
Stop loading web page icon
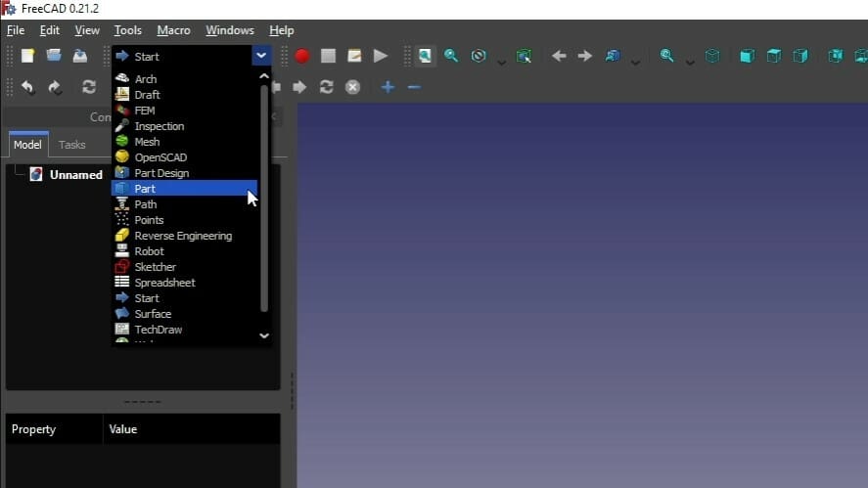[x=352, y=87]
